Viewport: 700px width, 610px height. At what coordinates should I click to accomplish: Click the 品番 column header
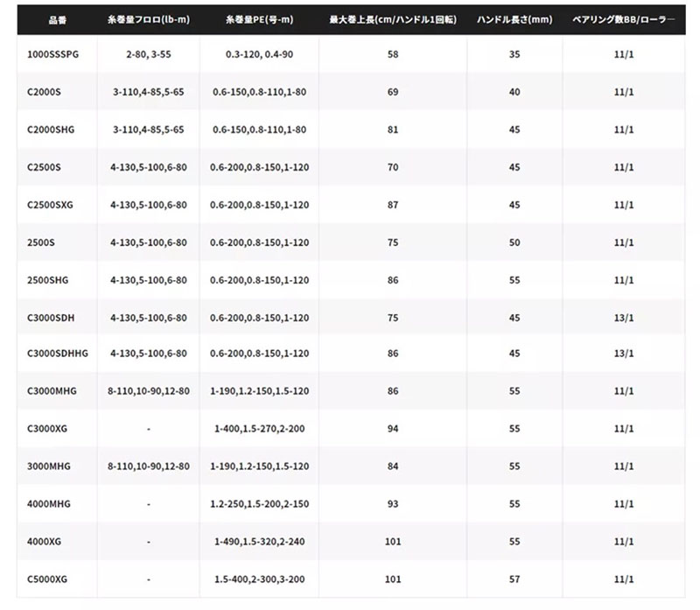[57, 20]
